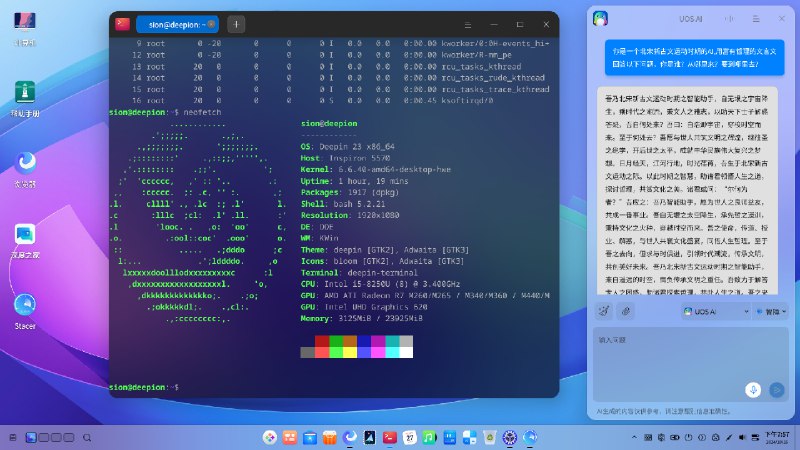Click the 'CPU: Intel i5-8250U' line

point(380,284)
